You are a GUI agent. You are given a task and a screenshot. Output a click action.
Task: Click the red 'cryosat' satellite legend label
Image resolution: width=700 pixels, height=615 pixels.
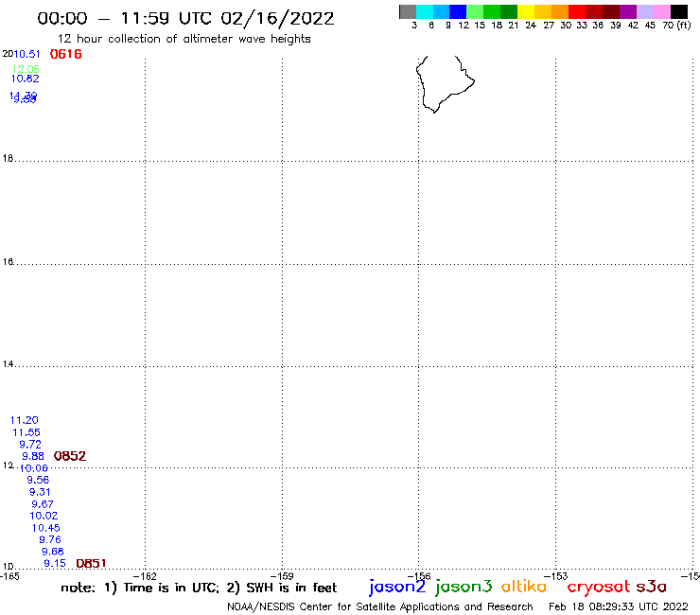[598, 587]
